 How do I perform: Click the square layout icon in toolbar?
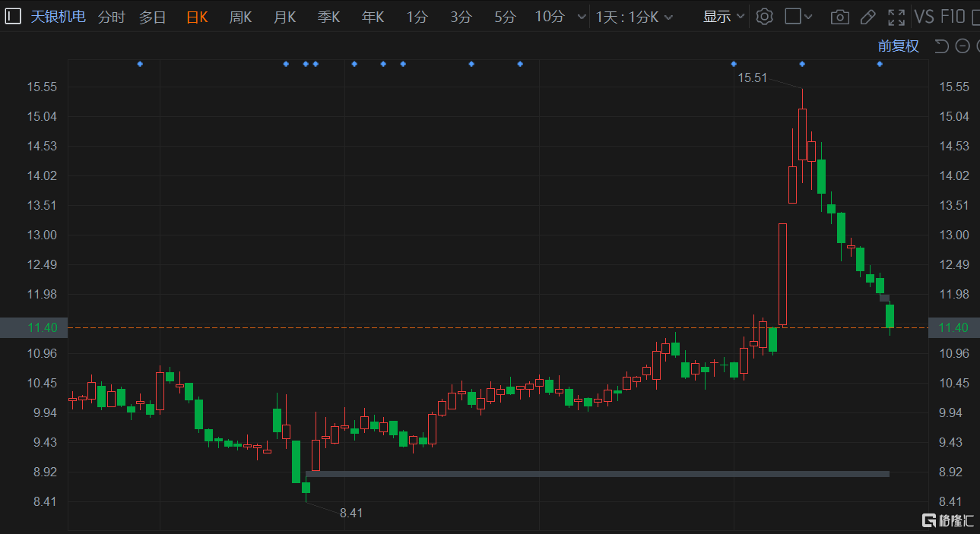click(793, 17)
